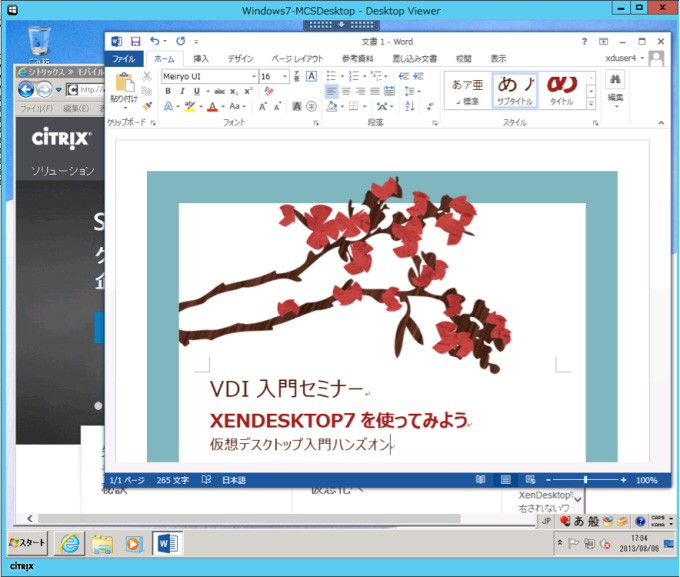Toggle Show paragraph marks button

tap(430, 106)
